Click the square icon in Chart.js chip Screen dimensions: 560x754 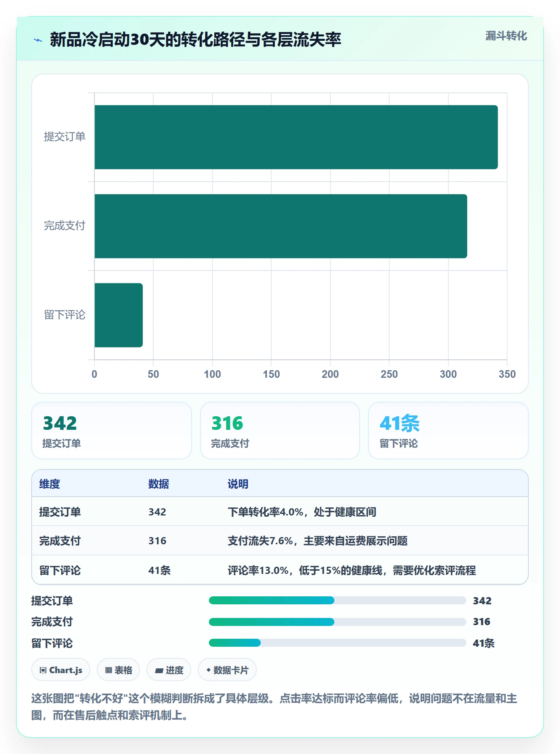43,670
